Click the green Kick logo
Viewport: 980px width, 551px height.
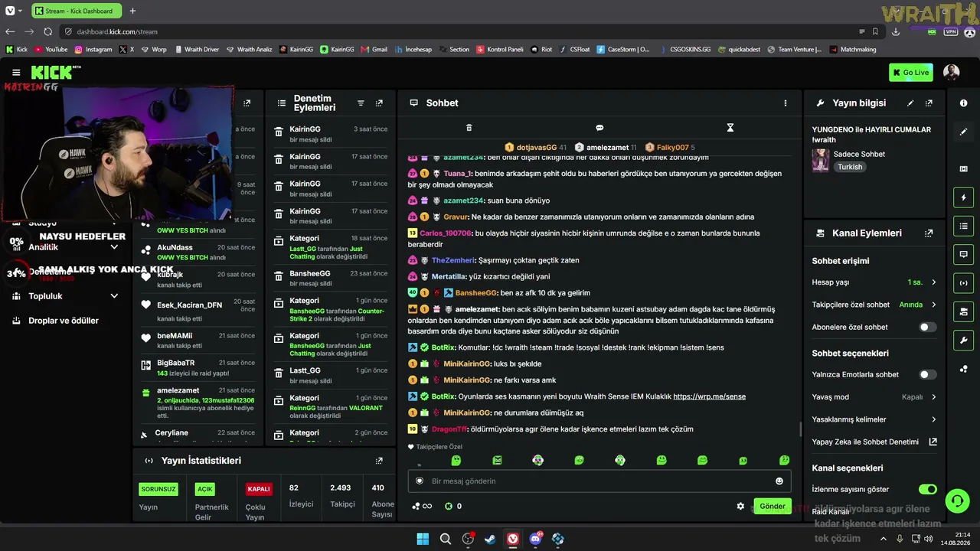point(51,73)
